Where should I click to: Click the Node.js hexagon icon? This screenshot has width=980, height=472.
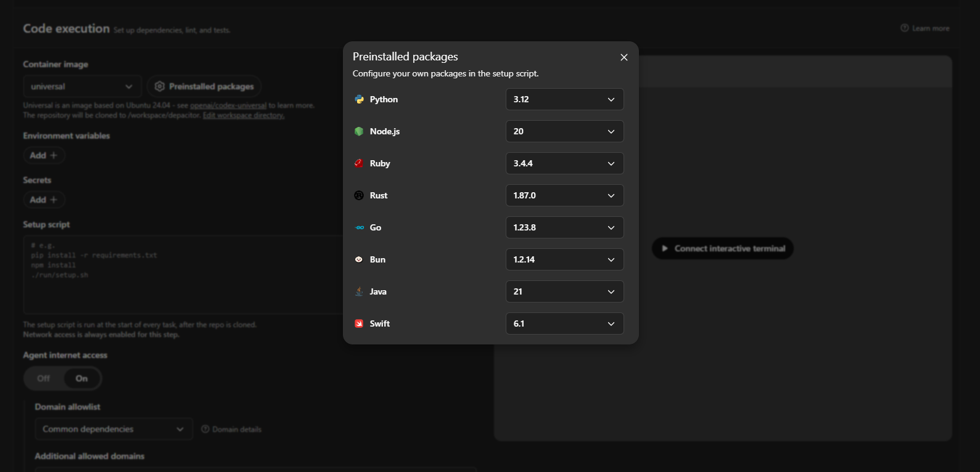pyautogui.click(x=359, y=131)
